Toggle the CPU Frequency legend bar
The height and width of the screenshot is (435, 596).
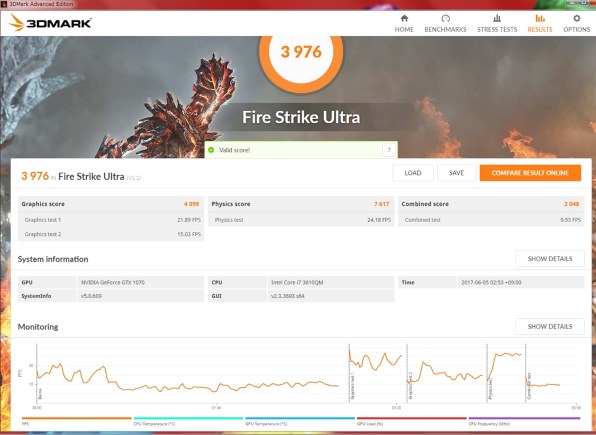tap(524, 418)
